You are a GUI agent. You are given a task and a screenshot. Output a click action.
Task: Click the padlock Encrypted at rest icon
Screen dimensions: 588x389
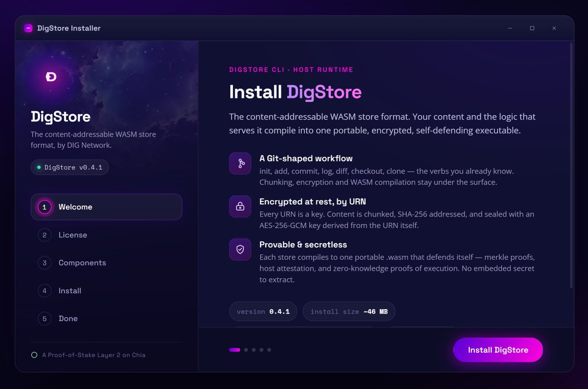(x=240, y=206)
